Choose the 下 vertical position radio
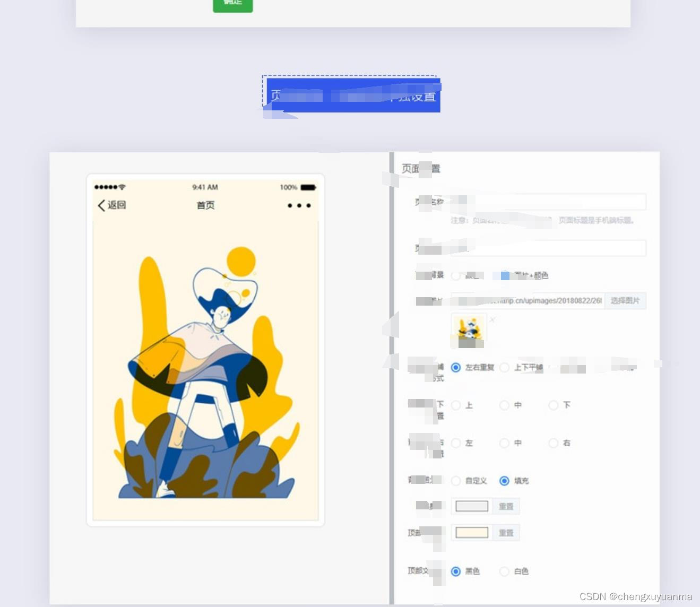The width and height of the screenshot is (700, 607). (554, 405)
